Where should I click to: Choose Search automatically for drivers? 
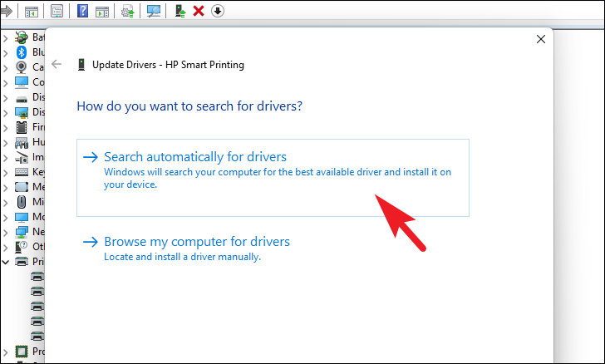point(273,178)
